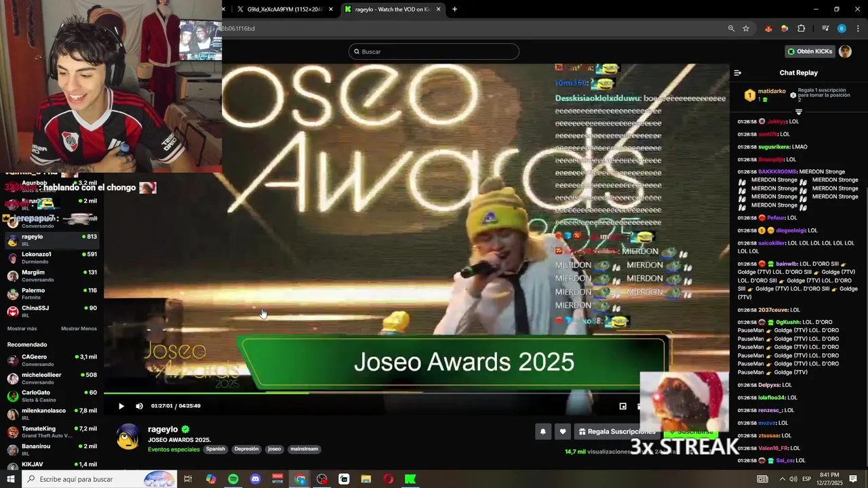
Task: Open Lokonazo1 channel in sidebar
Action: (x=52, y=258)
